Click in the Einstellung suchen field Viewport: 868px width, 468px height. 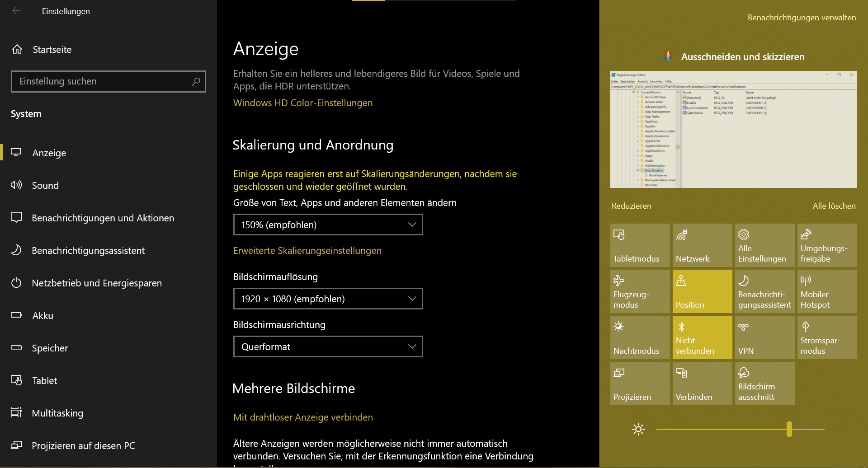coord(108,81)
